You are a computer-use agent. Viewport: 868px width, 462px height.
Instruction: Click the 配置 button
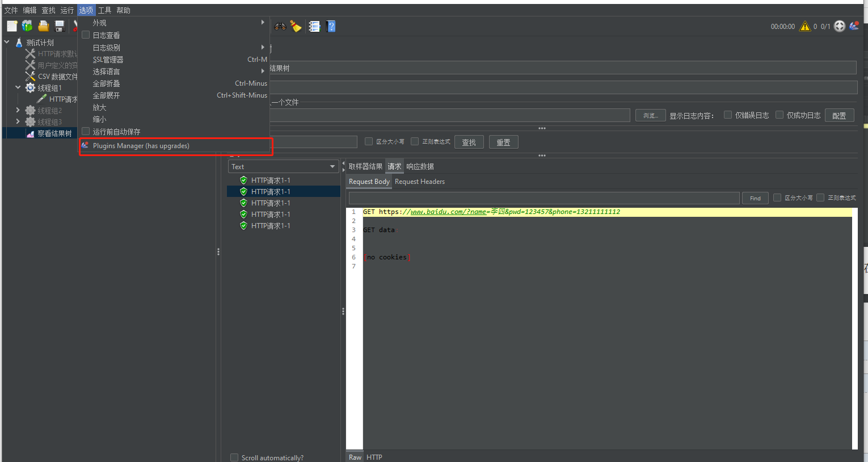point(839,116)
